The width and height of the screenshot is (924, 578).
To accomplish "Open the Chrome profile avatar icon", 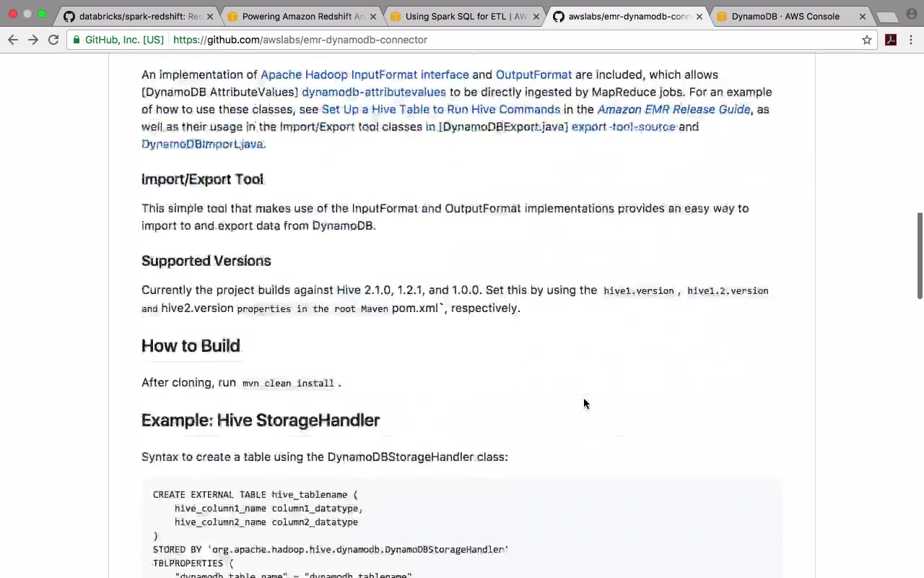I will [911, 14].
